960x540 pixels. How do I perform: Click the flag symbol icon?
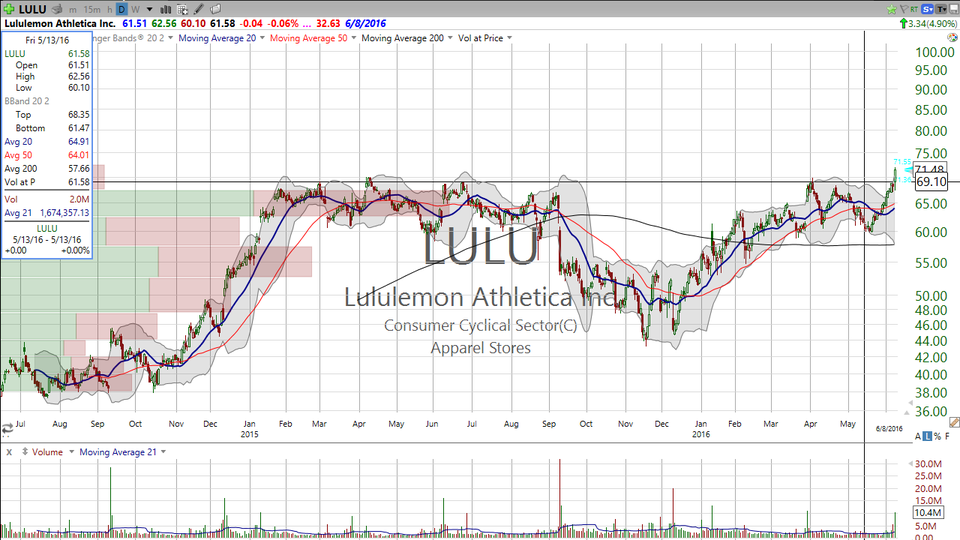click(903, 9)
